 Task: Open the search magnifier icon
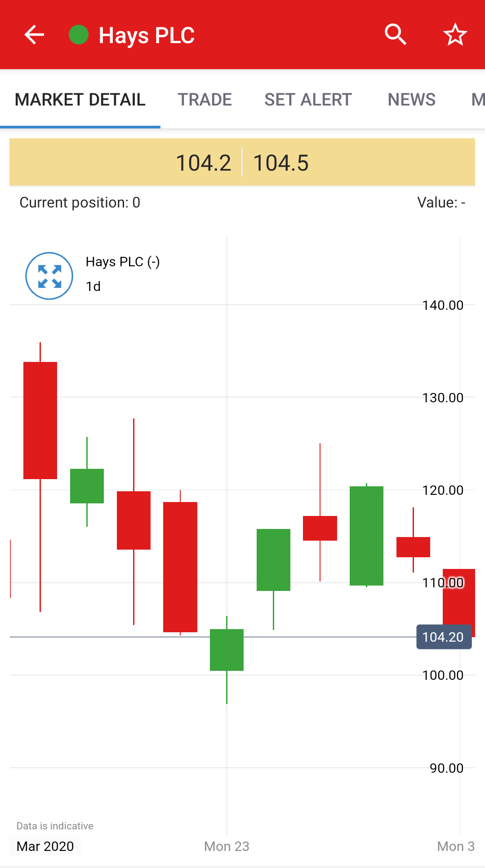coord(396,35)
